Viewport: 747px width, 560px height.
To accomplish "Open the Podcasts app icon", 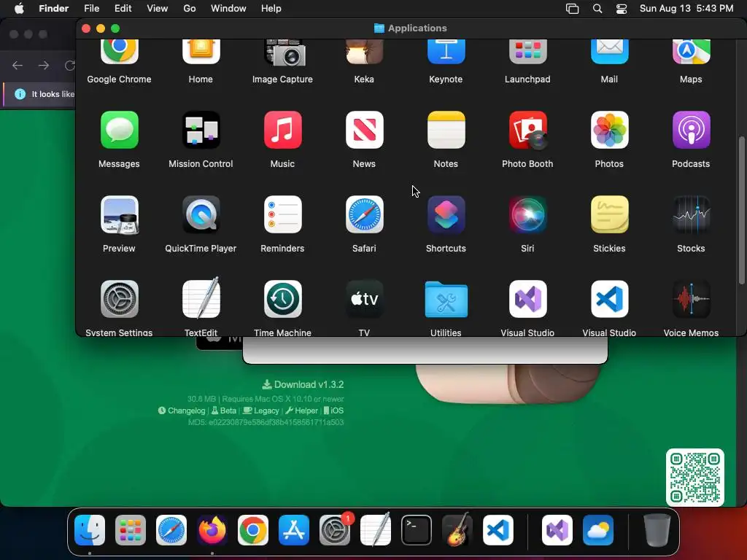I will pos(691,130).
